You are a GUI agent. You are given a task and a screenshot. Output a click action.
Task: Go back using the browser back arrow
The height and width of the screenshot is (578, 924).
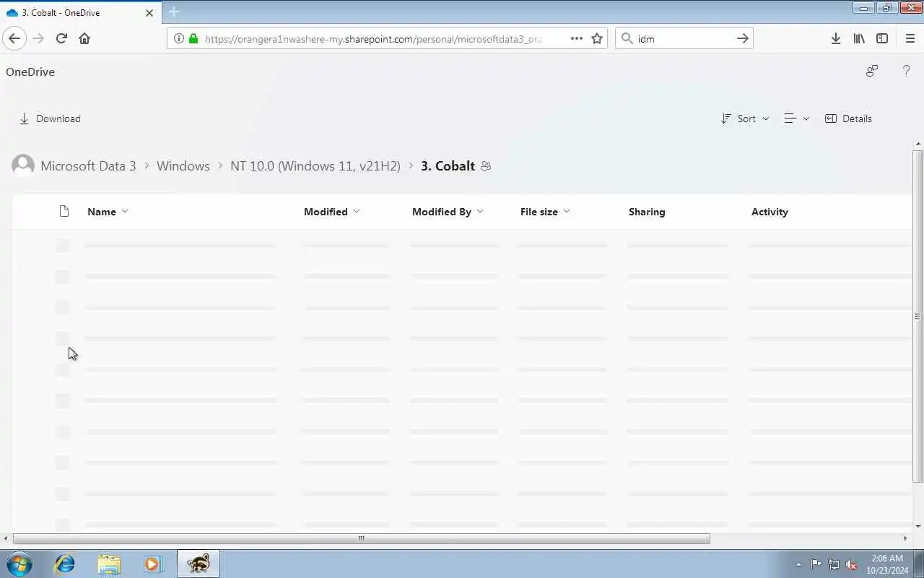(14, 38)
